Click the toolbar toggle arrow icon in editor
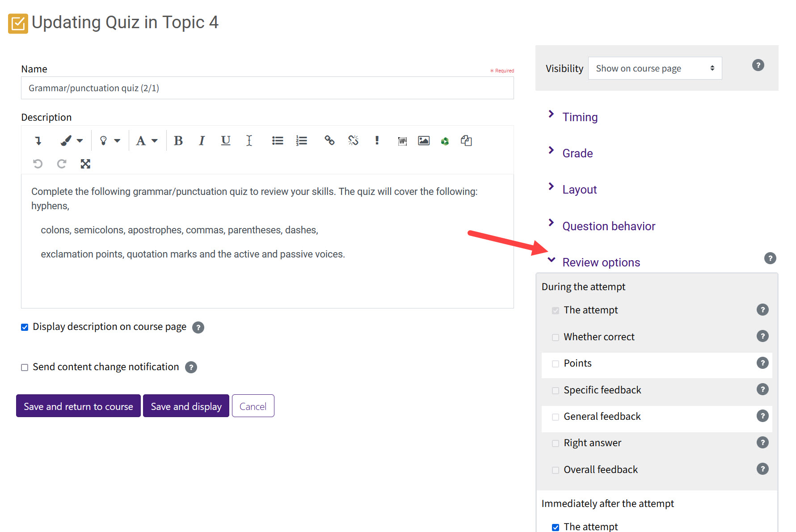796x532 pixels. tap(38, 141)
